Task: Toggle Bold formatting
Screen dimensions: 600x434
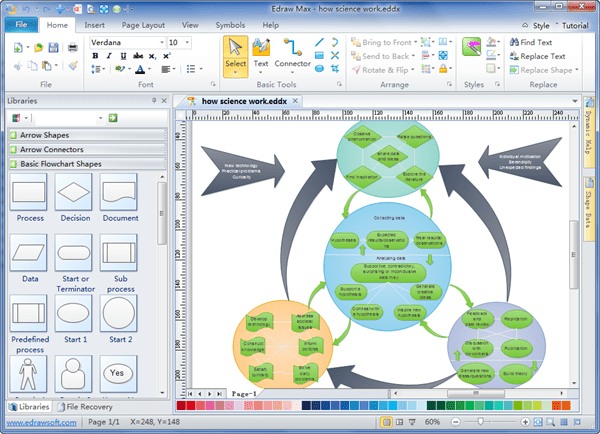Action: click(95, 56)
